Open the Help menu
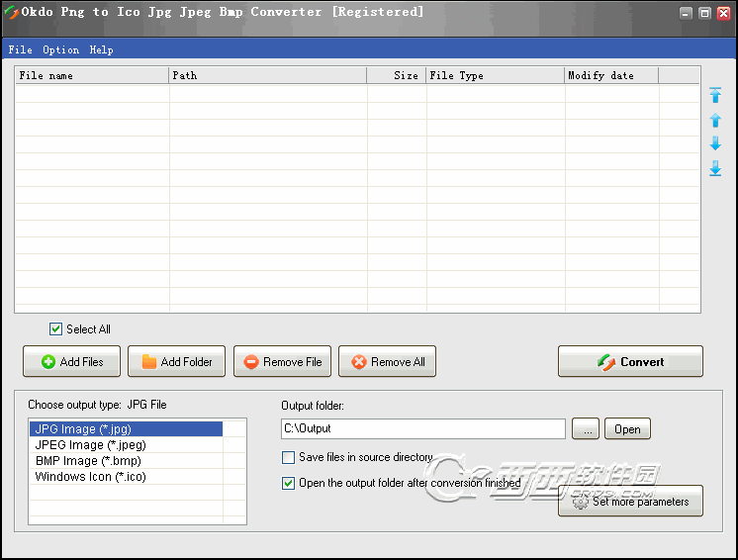 [101, 49]
